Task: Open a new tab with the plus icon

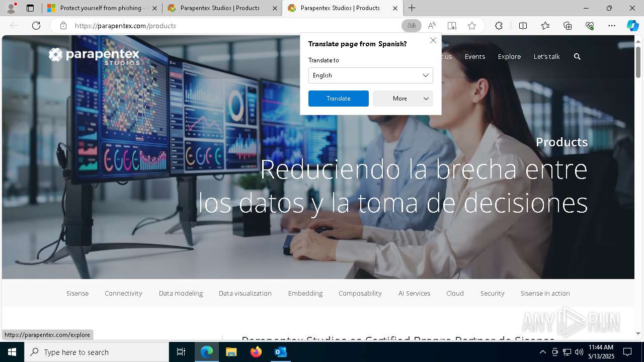Action: (412, 8)
